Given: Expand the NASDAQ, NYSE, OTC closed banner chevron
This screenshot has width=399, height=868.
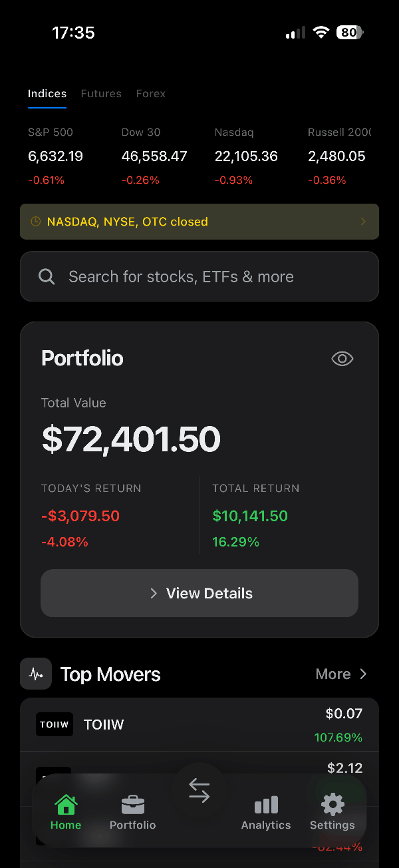Looking at the screenshot, I should pyautogui.click(x=362, y=221).
